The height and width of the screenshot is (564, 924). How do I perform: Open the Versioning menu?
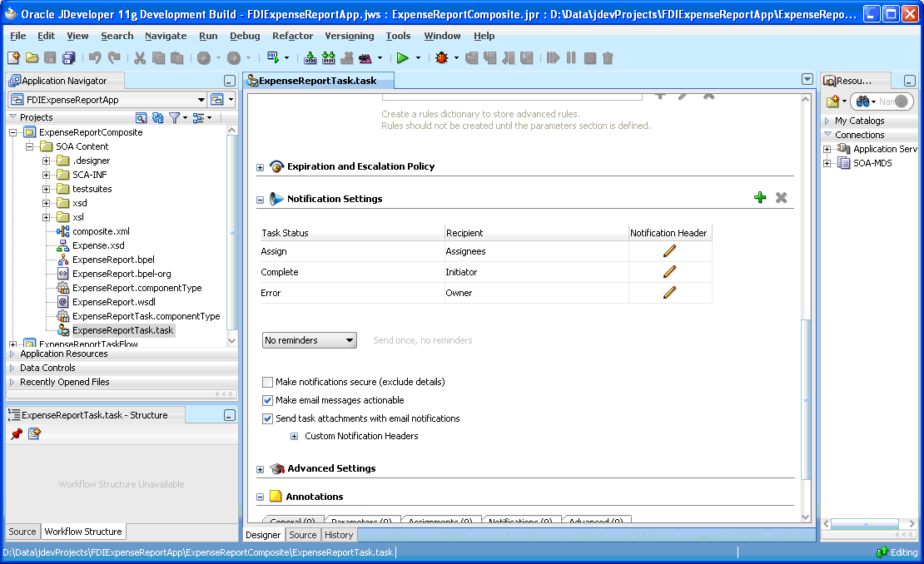tap(350, 36)
